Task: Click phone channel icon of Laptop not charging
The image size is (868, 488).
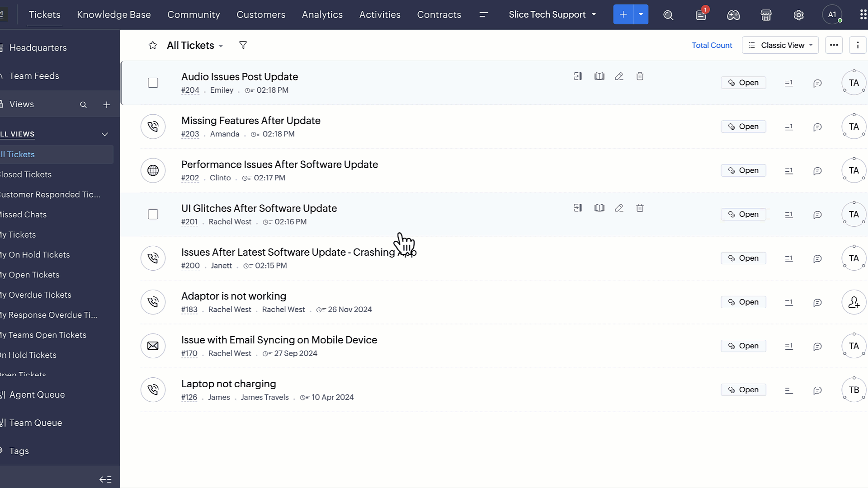Action: 153,389
